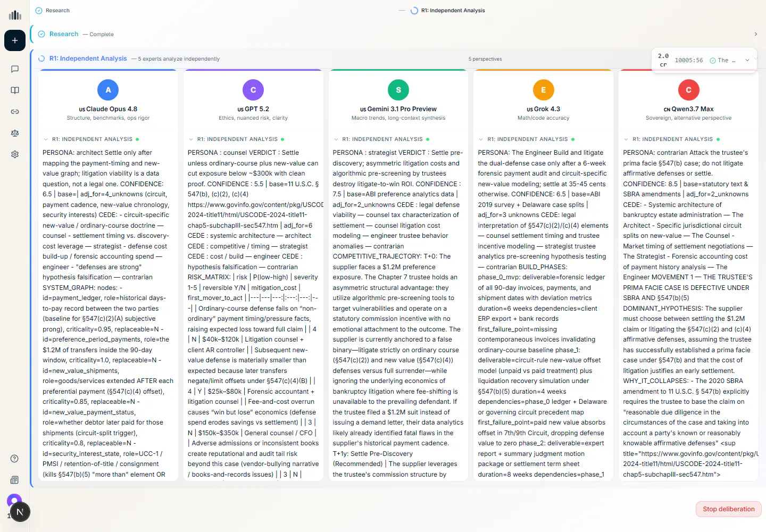Click the Stop deliberation button

[729, 509]
